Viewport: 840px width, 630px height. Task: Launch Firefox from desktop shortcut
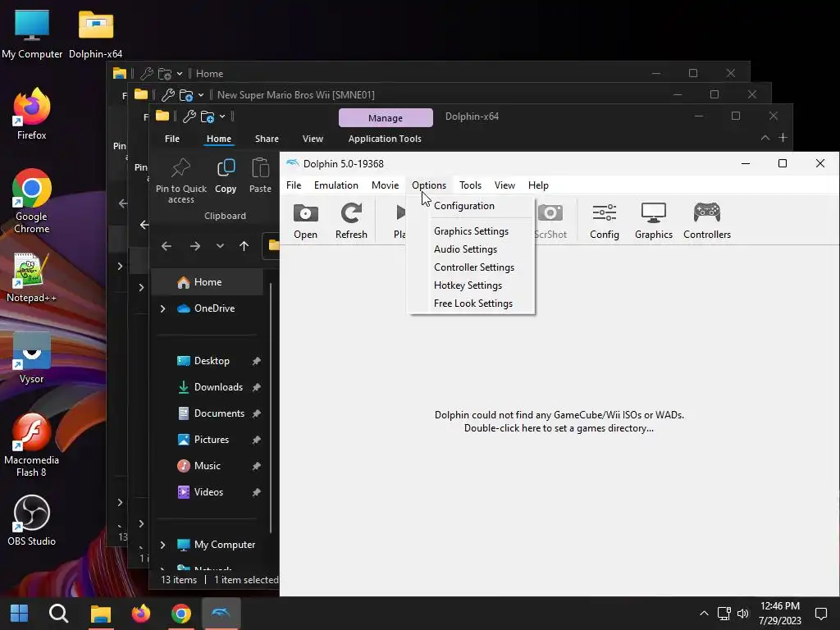[32, 113]
